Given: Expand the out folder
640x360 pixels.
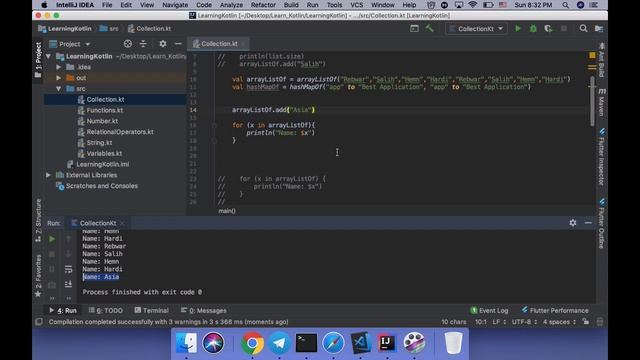Looking at the screenshot, I should pyautogui.click(x=59, y=78).
